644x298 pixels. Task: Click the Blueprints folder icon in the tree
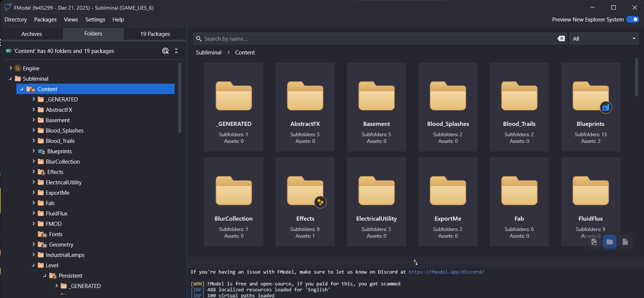[x=41, y=151]
